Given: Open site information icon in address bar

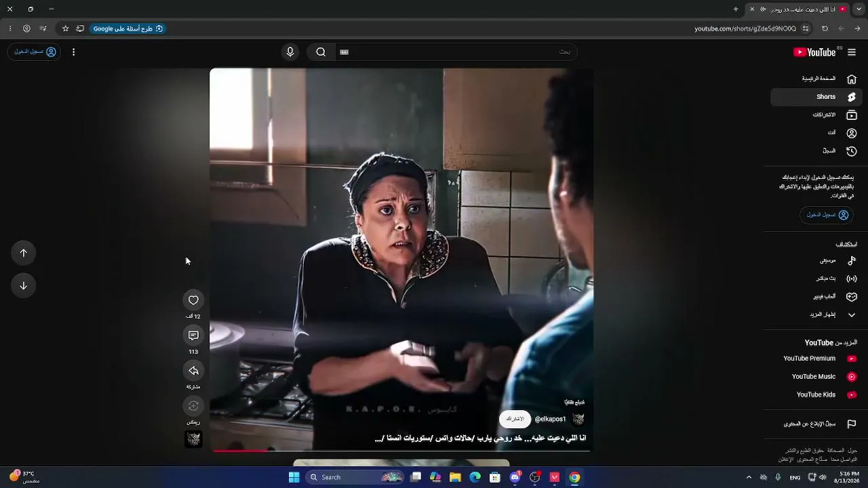Looking at the screenshot, I should (806, 28).
